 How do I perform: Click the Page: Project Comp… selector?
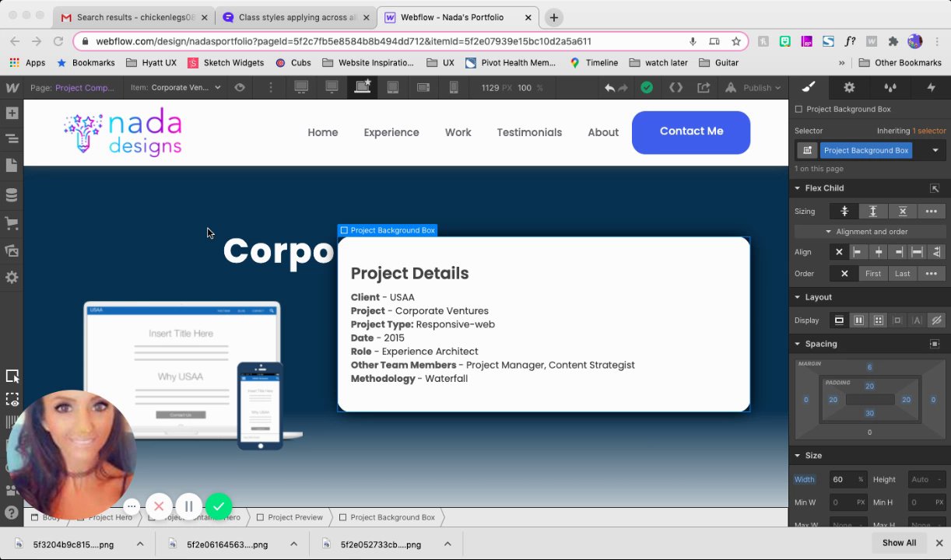(72, 88)
